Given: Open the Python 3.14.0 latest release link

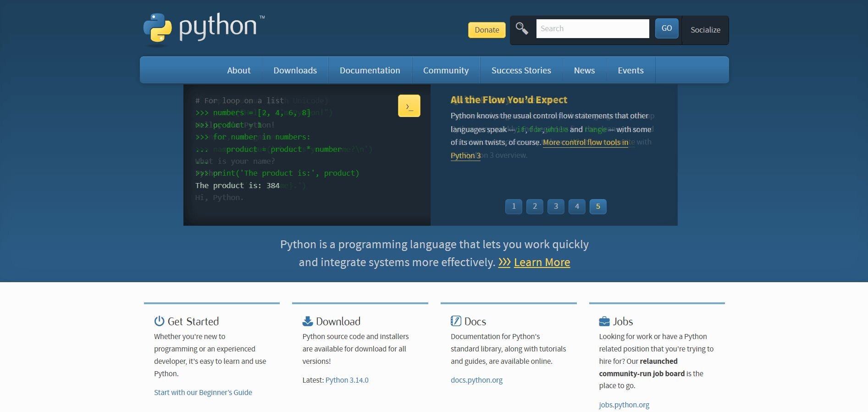Looking at the screenshot, I should point(347,380).
